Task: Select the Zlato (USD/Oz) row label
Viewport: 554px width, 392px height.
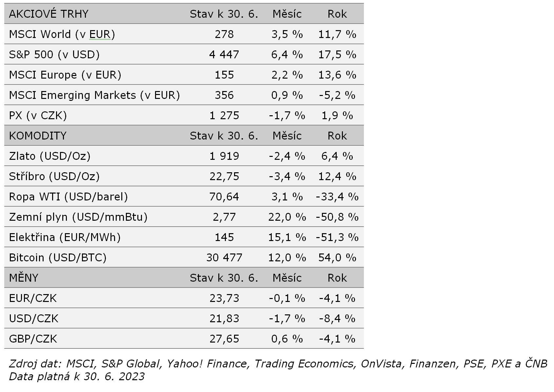Action: pos(49,156)
